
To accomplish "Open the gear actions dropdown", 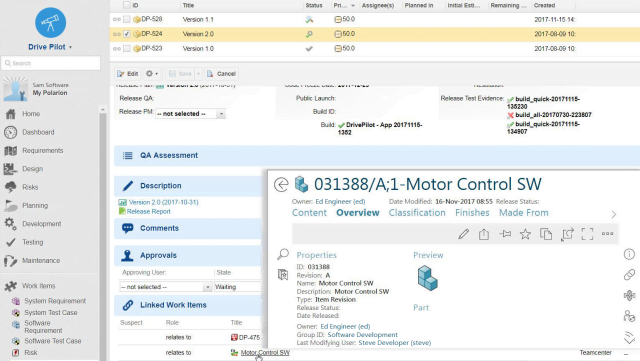I will (x=152, y=74).
